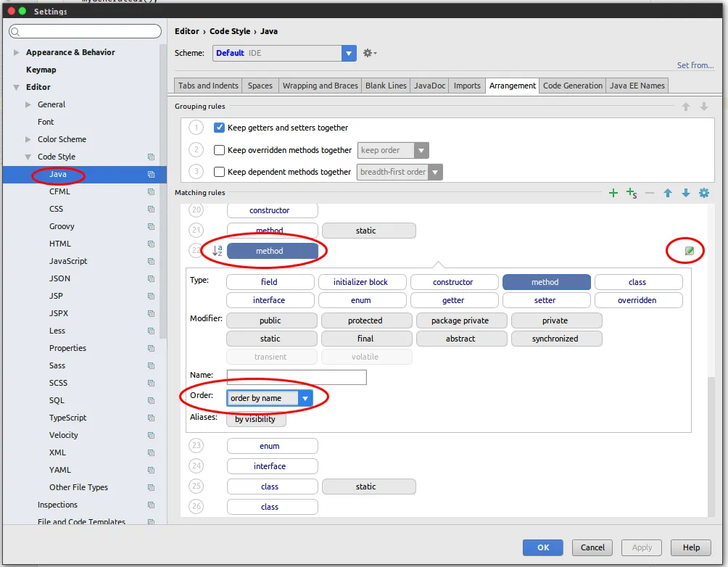728x567 pixels.
Task: Click copy icon next to YAML
Action: (151, 470)
